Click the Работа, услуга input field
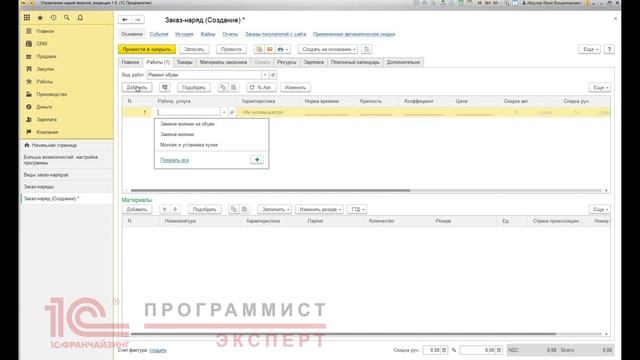 (189, 112)
